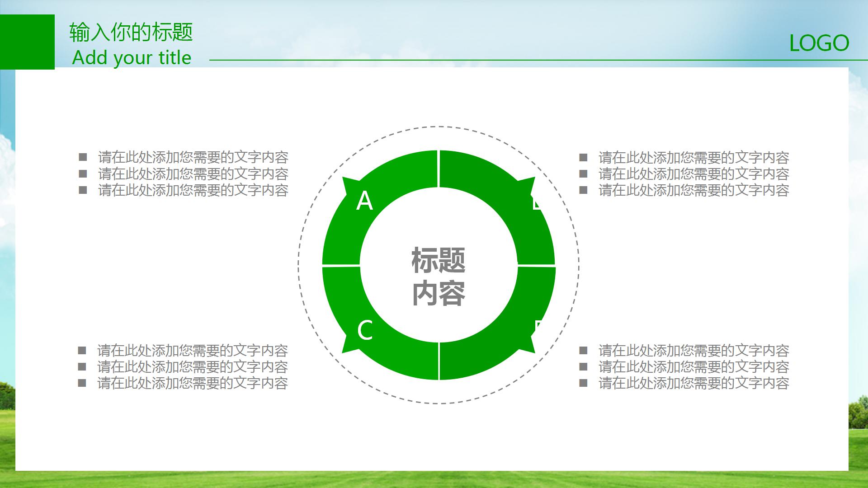This screenshot has width=868, height=488.
Task: Click the first bullet line in bottom-left text block
Action: click(x=183, y=350)
